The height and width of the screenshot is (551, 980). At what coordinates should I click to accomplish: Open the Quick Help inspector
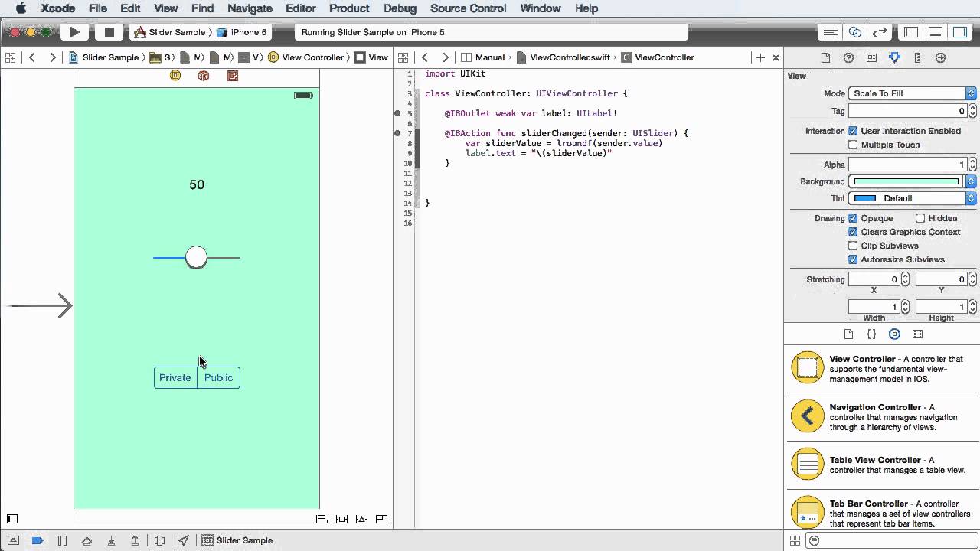[848, 57]
